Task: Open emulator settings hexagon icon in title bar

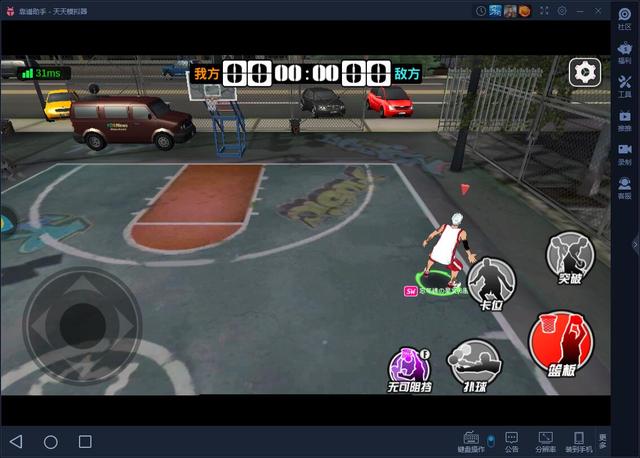Action: point(562,11)
